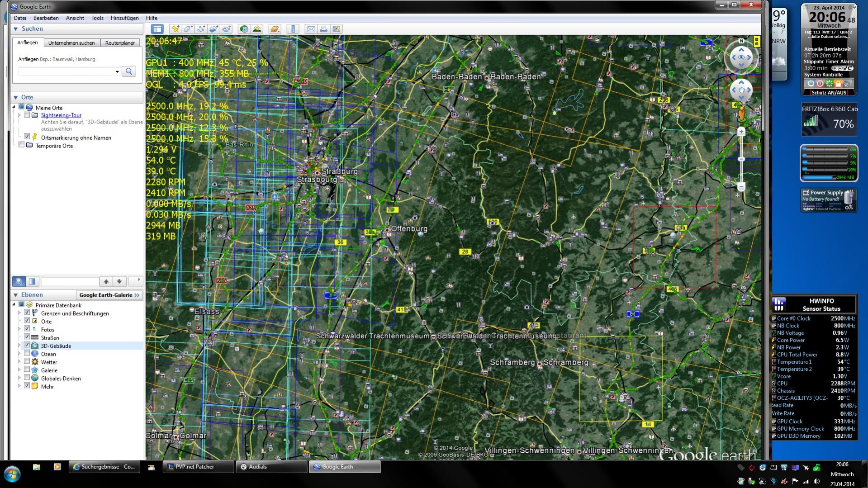Viewport: 868px width, 488px height.
Task: Enable the Ozean layer checkbox
Action: [27, 354]
